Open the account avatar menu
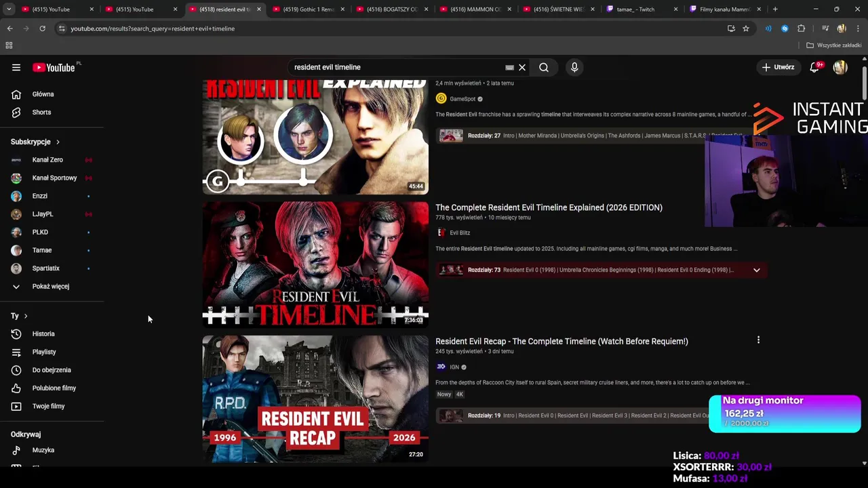Screen dimensions: 868x488 [x=840, y=67]
